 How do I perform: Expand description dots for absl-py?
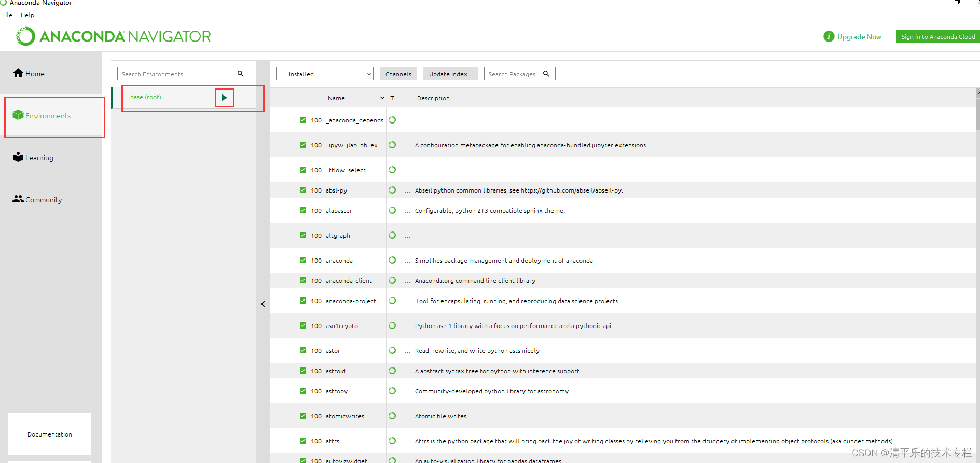(408, 190)
